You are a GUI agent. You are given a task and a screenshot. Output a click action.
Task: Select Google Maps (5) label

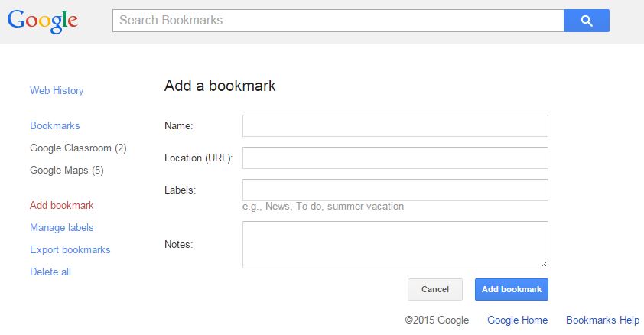point(67,170)
